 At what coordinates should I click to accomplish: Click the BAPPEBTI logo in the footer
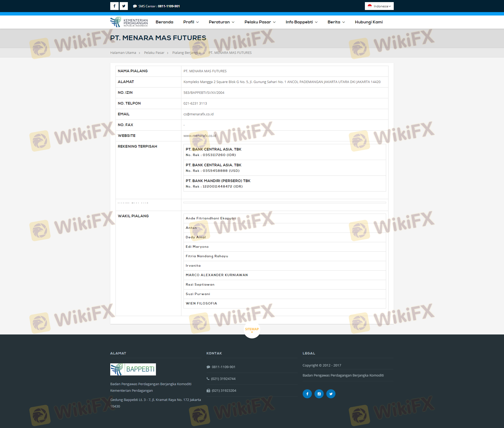[133, 369]
